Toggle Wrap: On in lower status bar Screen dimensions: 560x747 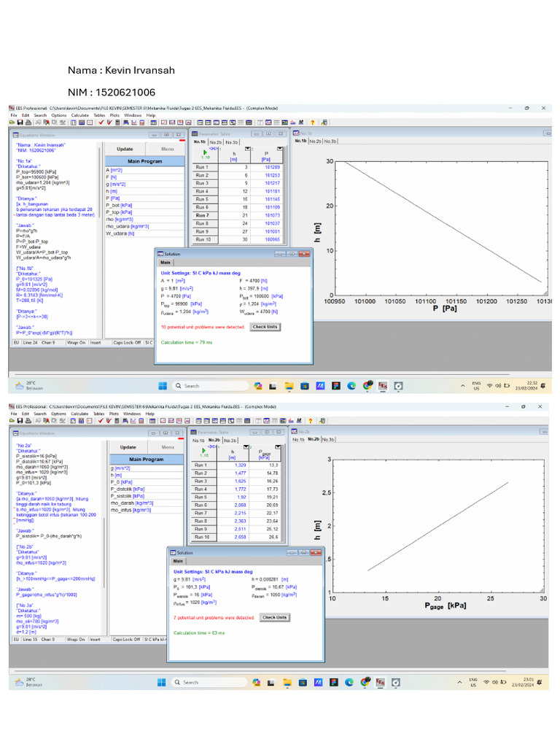point(77,639)
